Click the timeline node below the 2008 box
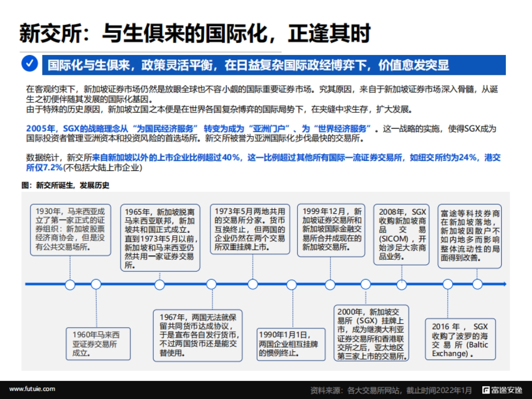The width and height of the screenshot is (532, 399). (x=402, y=285)
